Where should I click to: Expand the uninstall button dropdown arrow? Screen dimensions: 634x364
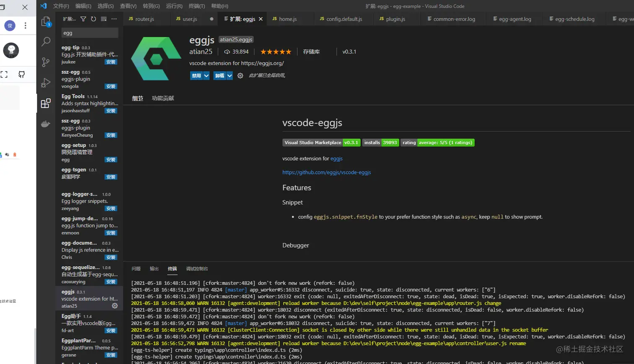click(229, 76)
